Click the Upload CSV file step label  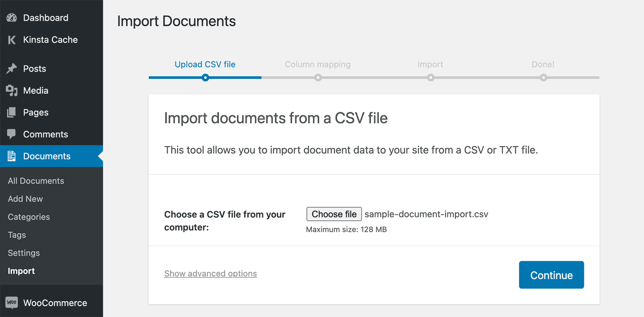205,64
